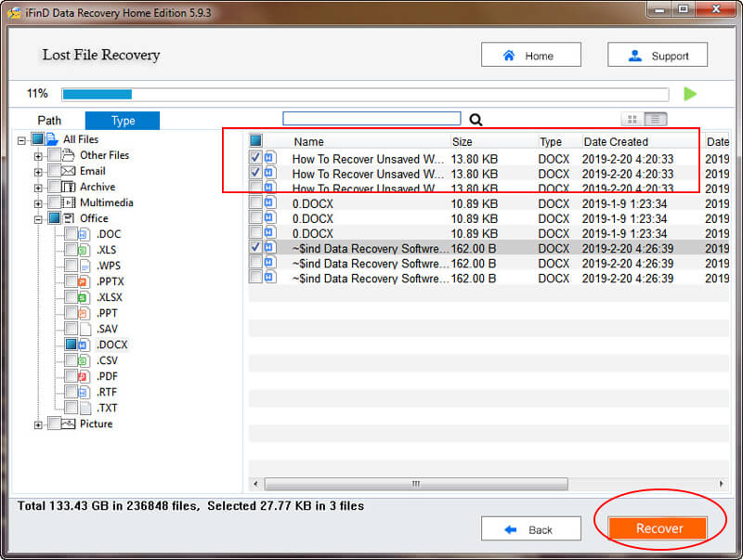743x560 pixels.
Task: Click the magnifier search icon
Action: [x=476, y=120]
